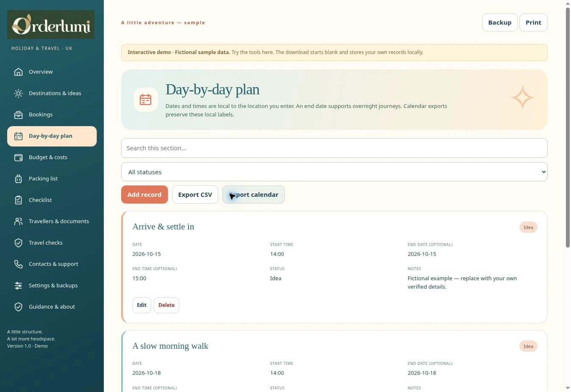Click the briefcase icon beside Bookings
Image resolution: width=571 pixels, height=392 pixels.
18,115
